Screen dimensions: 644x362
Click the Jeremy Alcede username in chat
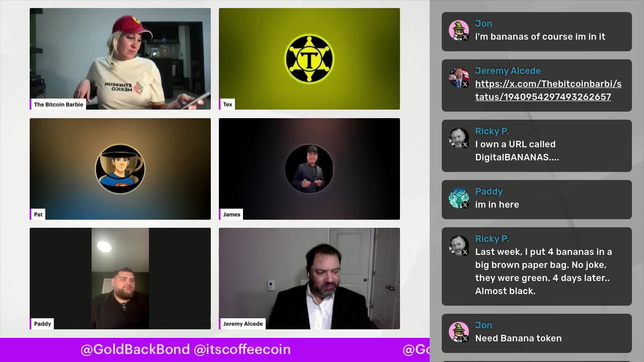[x=508, y=71]
